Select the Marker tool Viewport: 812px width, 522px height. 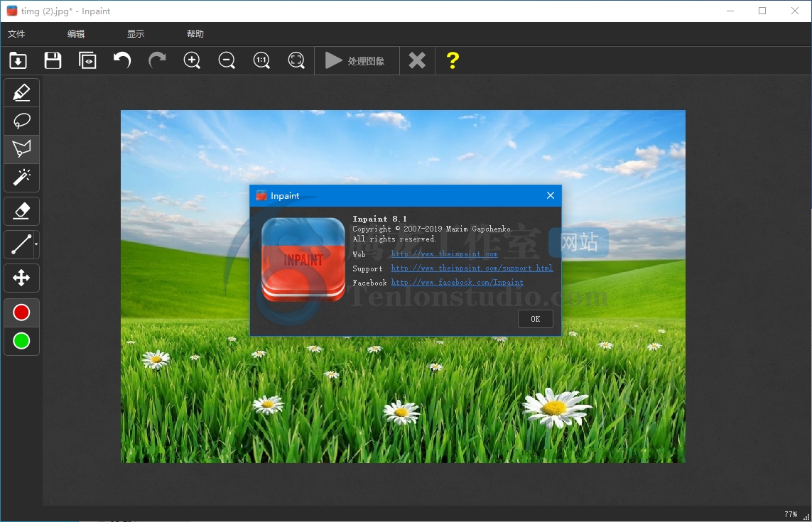[x=21, y=93]
